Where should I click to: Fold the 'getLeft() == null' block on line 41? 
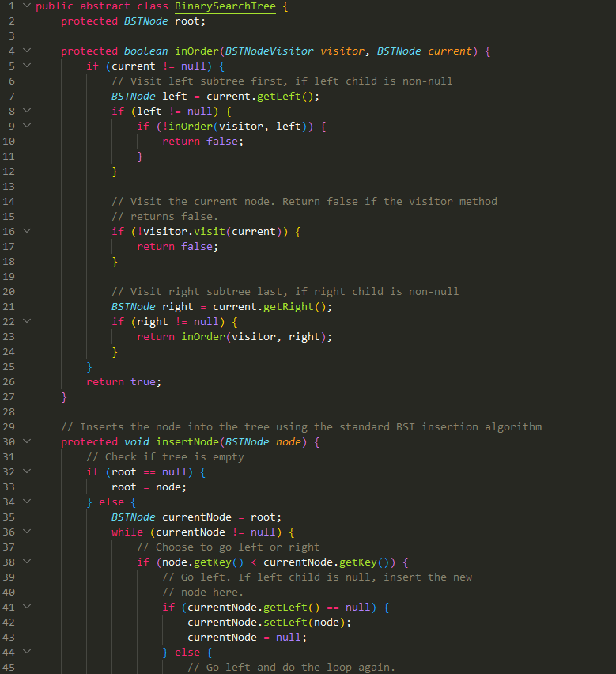[x=27, y=607]
